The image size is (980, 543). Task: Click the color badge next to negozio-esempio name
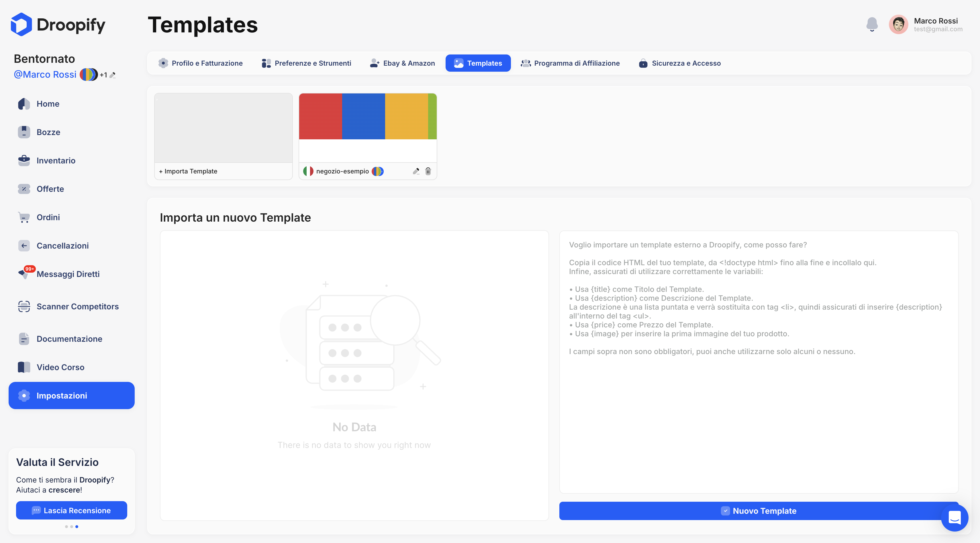pyautogui.click(x=377, y=171)
